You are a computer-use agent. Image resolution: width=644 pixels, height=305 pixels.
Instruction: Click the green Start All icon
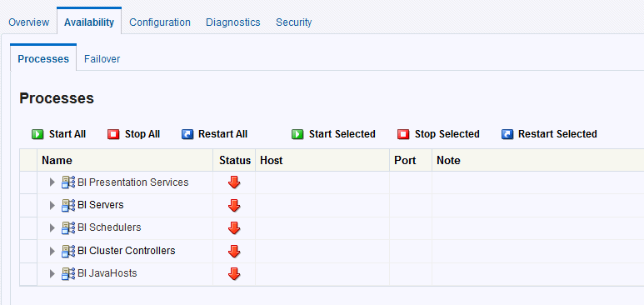click(x=37, y=134)
